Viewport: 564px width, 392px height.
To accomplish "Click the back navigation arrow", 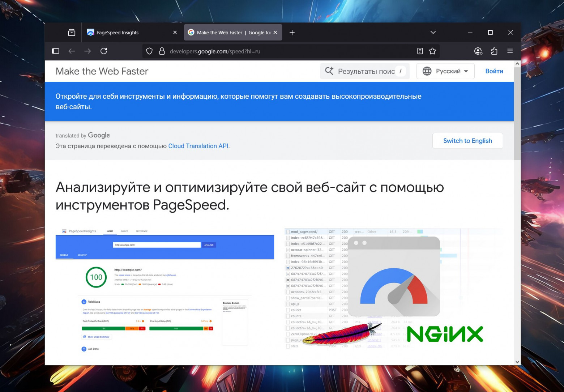I will (x=72, y=51).
